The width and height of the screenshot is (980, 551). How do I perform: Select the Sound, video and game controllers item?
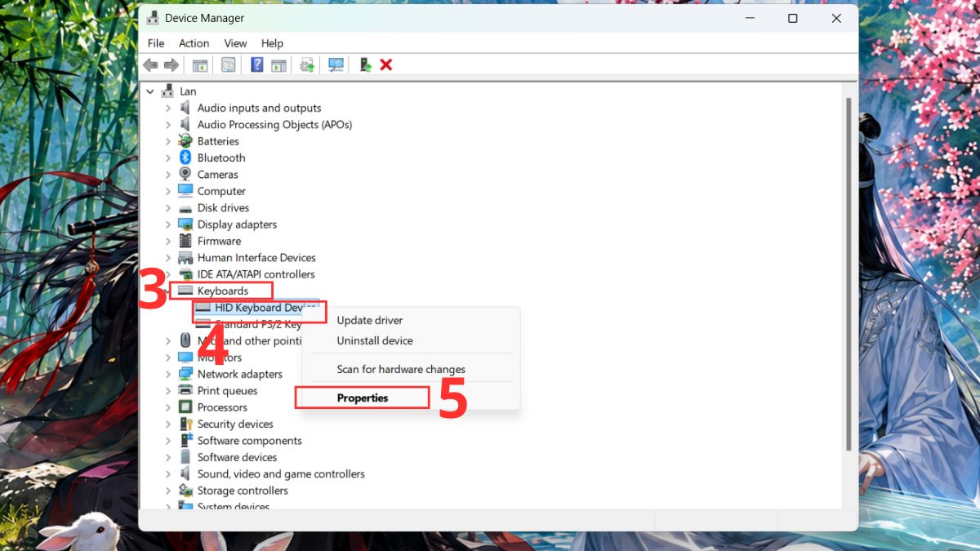[x=281, y=473]
